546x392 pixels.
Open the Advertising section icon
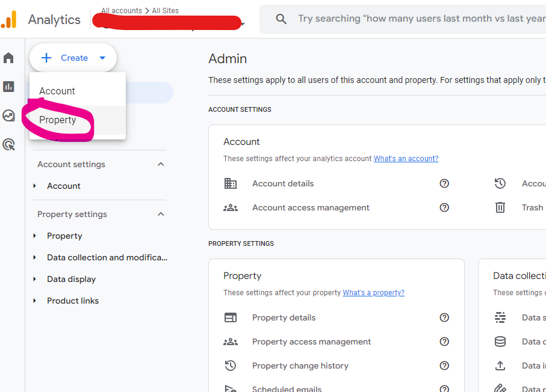(8, 144)
